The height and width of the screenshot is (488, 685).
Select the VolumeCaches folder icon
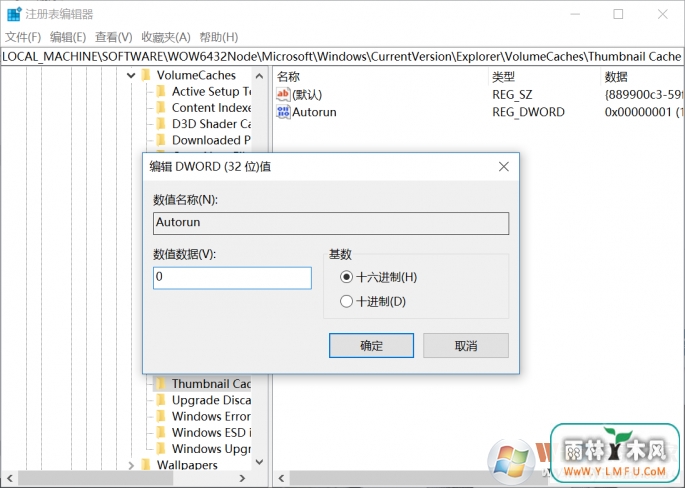(x=146, y=75)
